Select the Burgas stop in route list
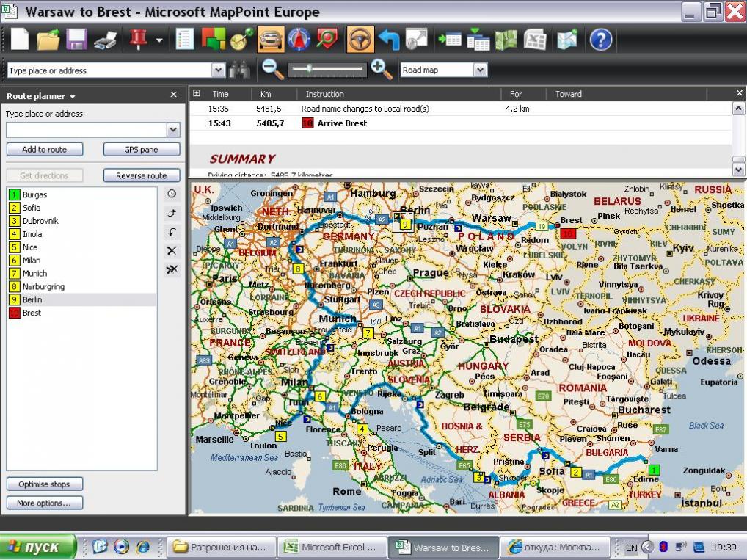Screen dimensions: 747x560 (82, 194)
